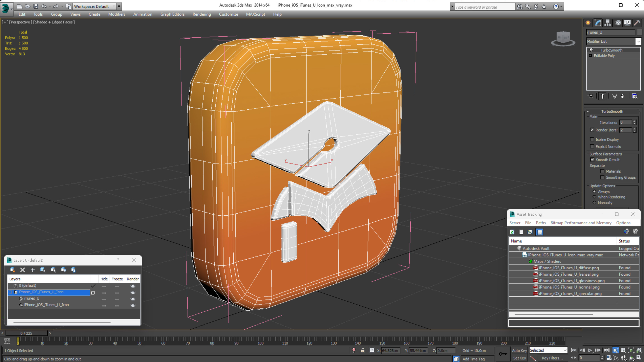Collapse iPhone_iOS_iTunes_U_Icon layer tree

[11, 292]
